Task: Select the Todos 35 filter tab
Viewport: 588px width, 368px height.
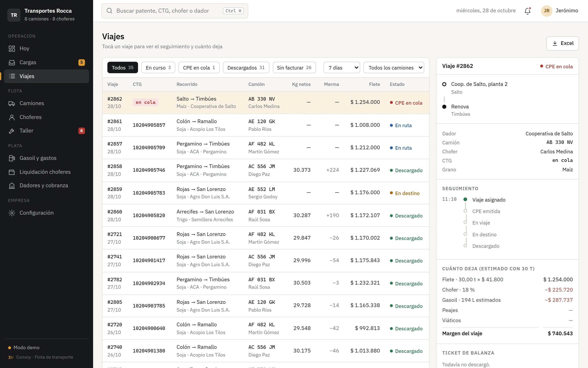Action: (x=122, y=68)
